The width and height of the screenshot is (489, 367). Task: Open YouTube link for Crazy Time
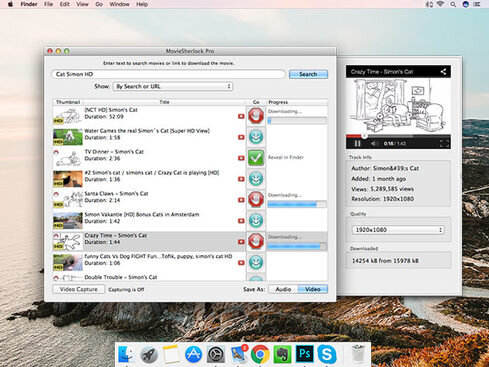coord(241,242)
